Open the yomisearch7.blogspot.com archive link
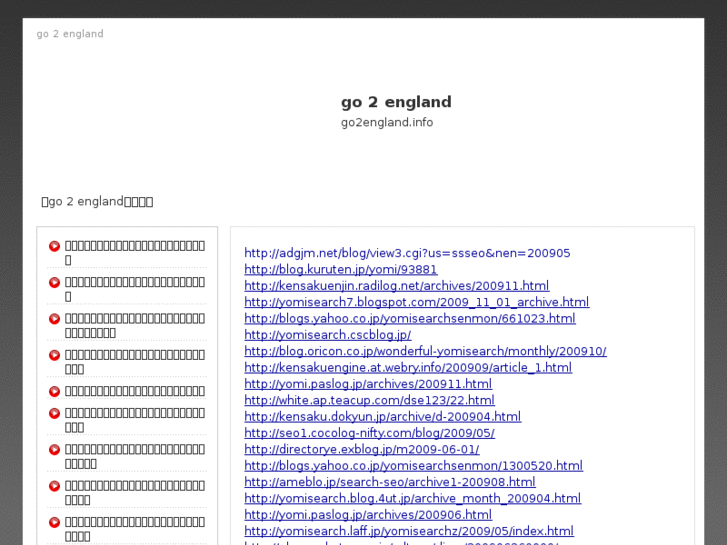The width and height of the screenshot is (727, 545). coord(417,302)
